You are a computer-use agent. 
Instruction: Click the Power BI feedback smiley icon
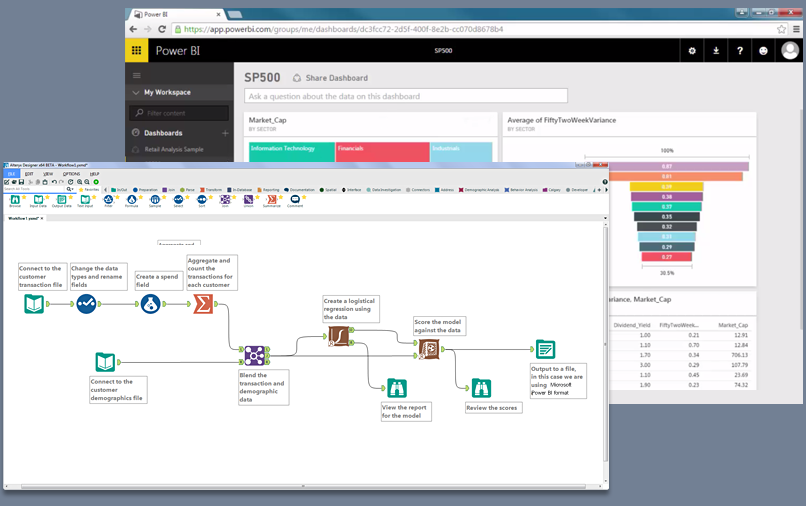[763, 50]
